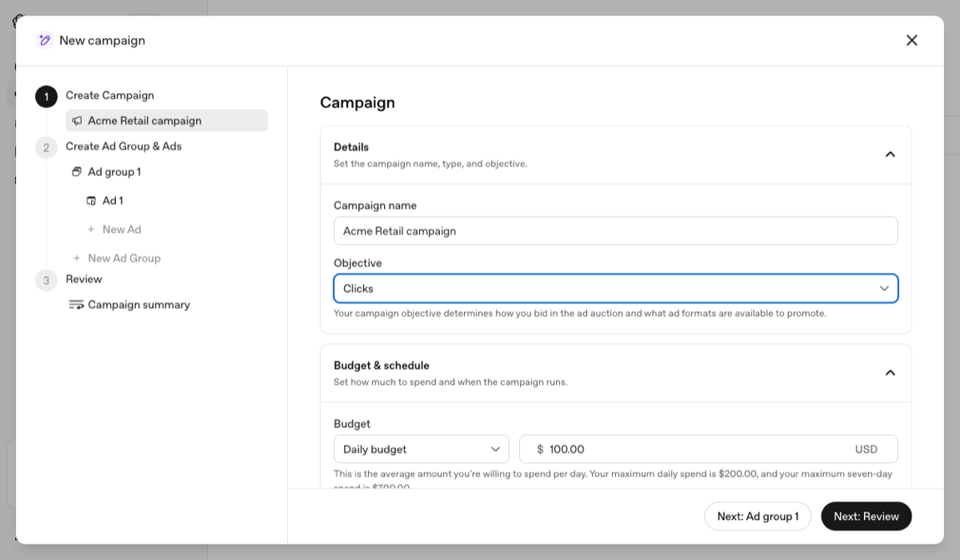Click the plus icon beside New Ad Group

[x=77, y=258]
